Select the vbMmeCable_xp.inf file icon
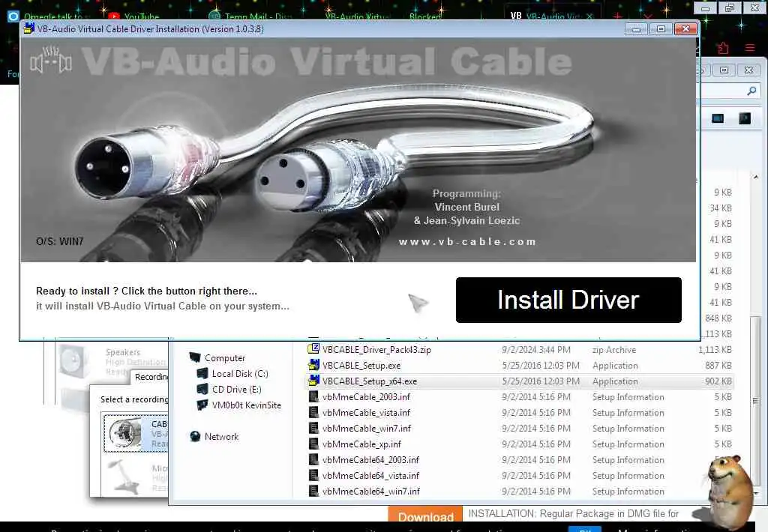This screenshot has width=768, height=532. tap(313, 444)
